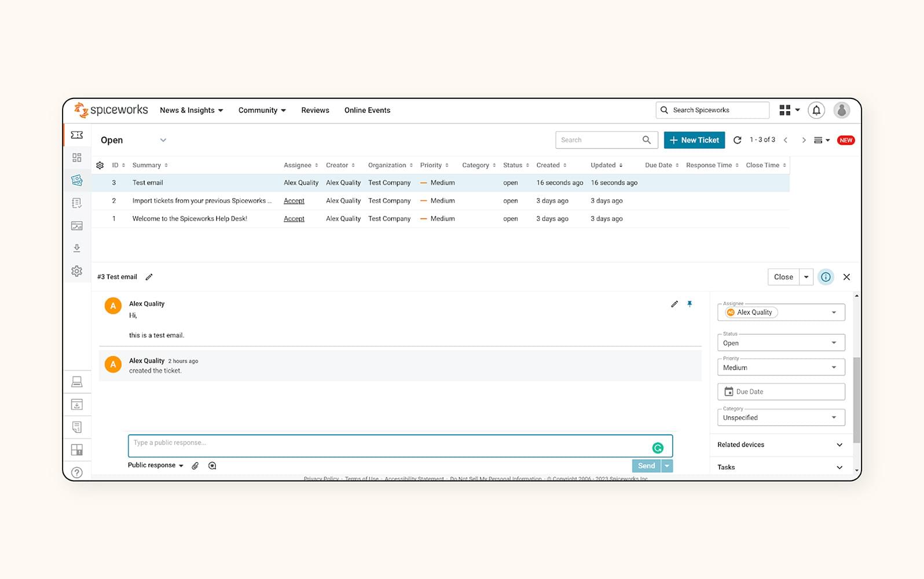Go to Reviews
The height and width of the screenshot is (579, 924).
315,110
